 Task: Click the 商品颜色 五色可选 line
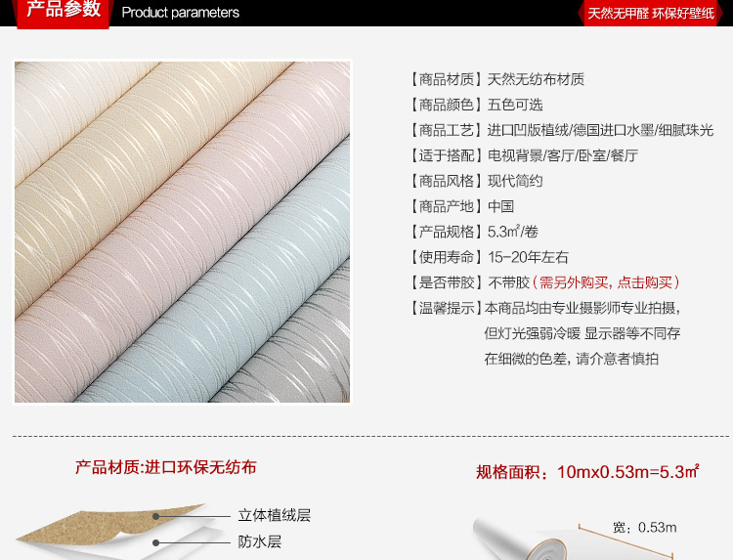(x=476, y=105)
